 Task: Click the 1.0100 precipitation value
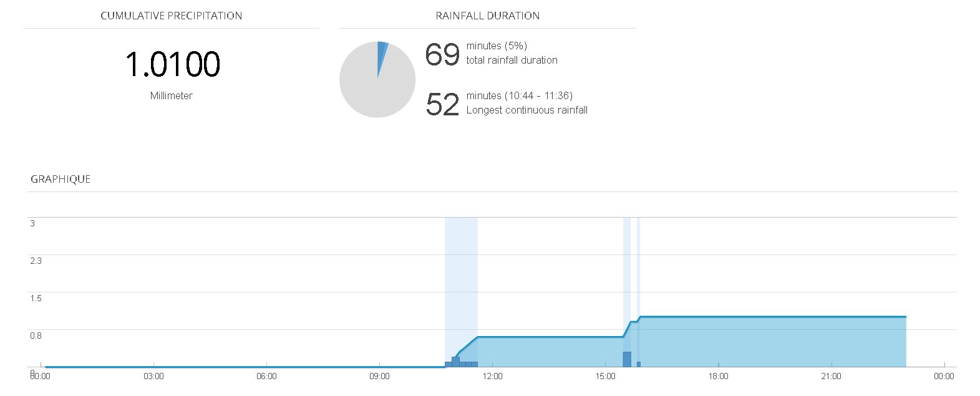pyautogui.click(x=172, y=65)
